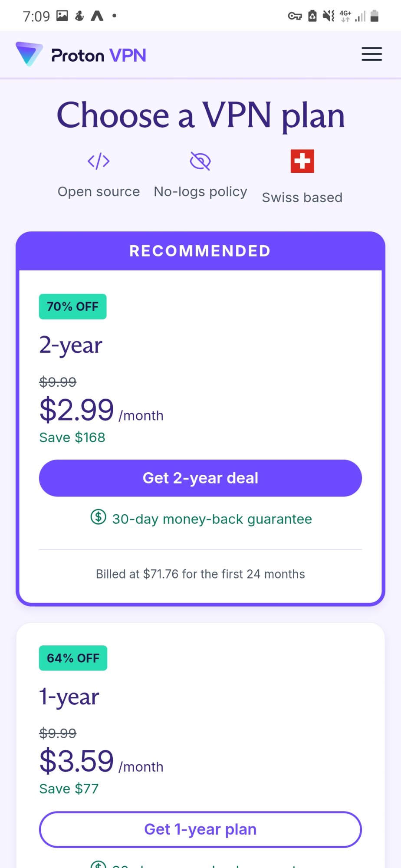401x868 pixels.
Task: Tap the battery status icon
Action: (x=375, y=16)
